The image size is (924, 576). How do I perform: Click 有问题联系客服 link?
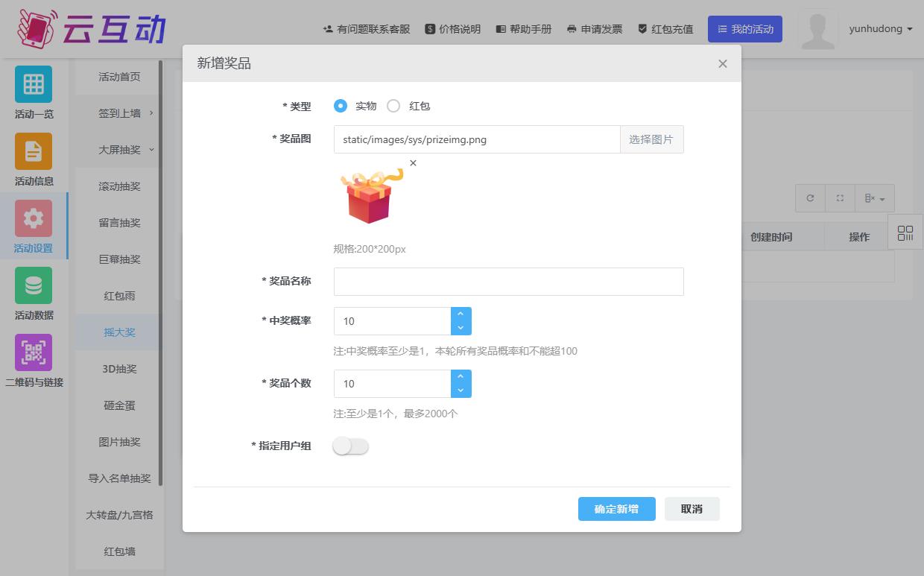367,29
